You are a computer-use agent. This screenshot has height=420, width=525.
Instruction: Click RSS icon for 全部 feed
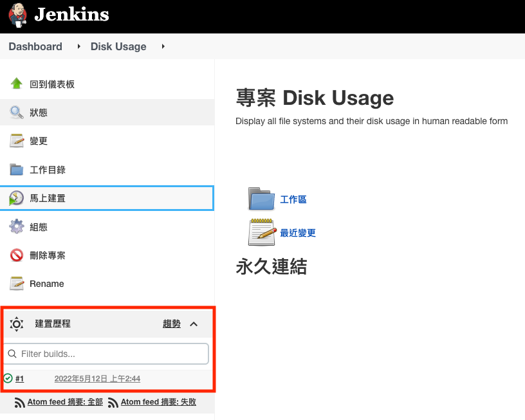pos(20,403)
